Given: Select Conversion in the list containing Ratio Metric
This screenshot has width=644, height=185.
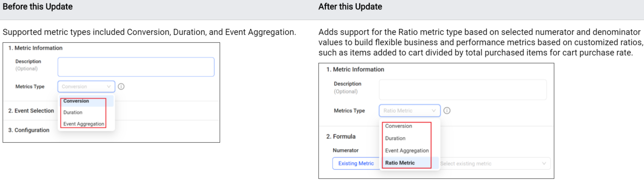Looking at the screenshot, I should coord(398,126).
